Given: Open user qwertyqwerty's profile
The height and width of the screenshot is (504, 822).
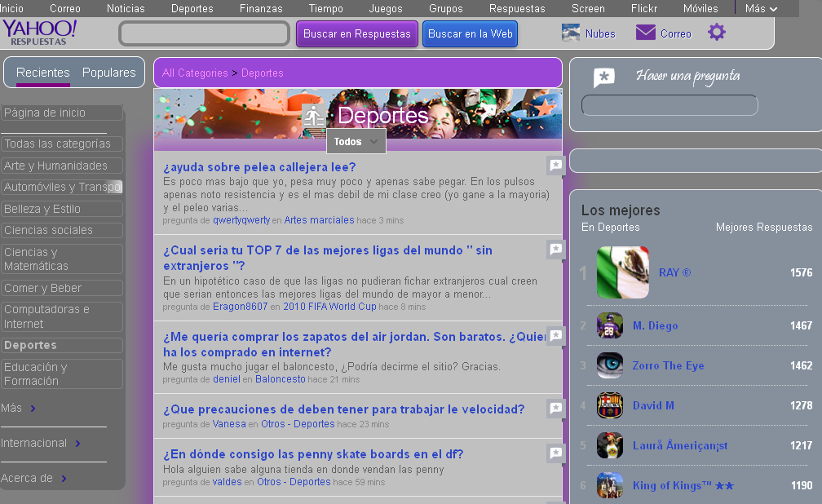Looking at the screenshot, I should [x=241, y=220].
